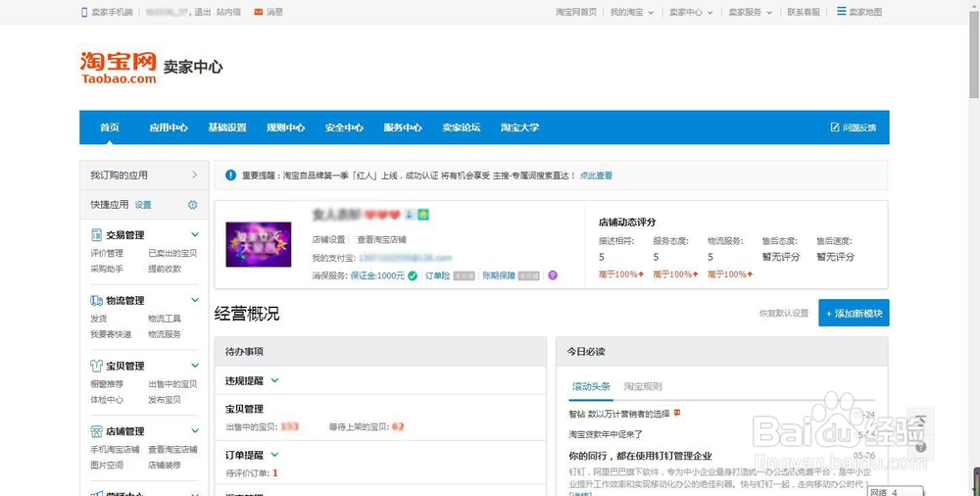The image size is (980, 496).
Task: Open 评价管理 in sidebar
Action: coord(107,253)
